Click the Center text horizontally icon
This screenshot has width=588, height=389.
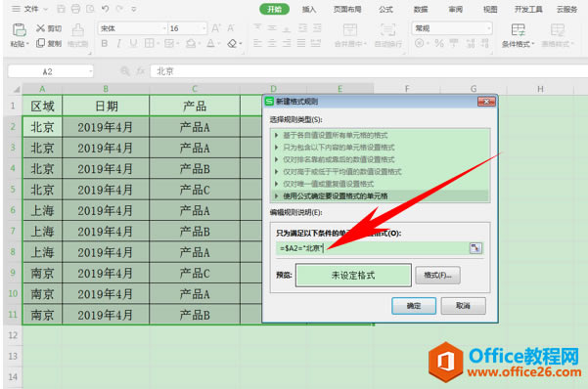tap(272, 43)
